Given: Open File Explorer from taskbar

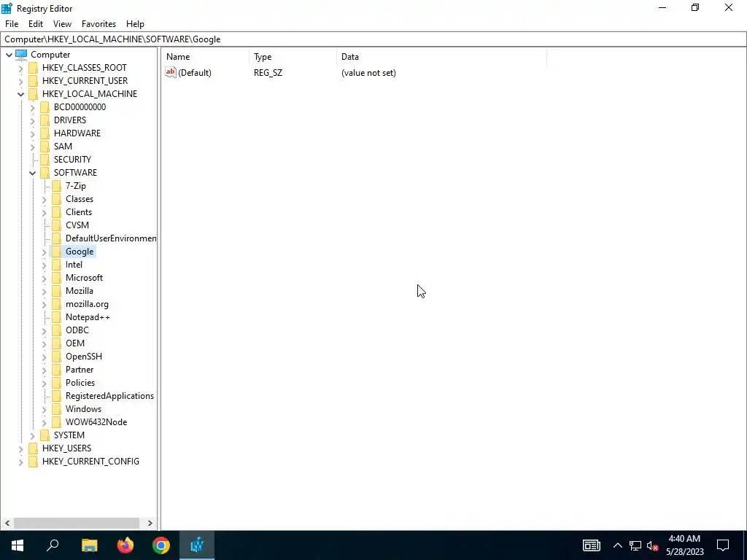Looking at the screenshot, I should coord(89,545).
